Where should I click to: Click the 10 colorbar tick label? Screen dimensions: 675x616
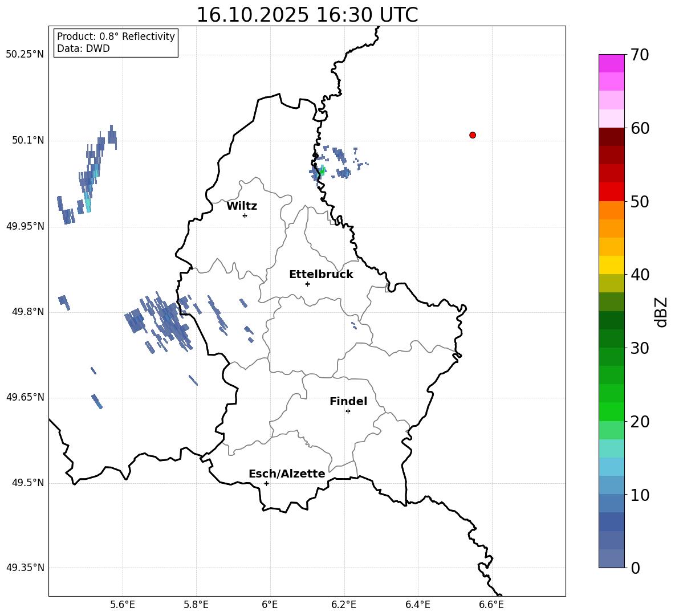click(x=640, y=495)
